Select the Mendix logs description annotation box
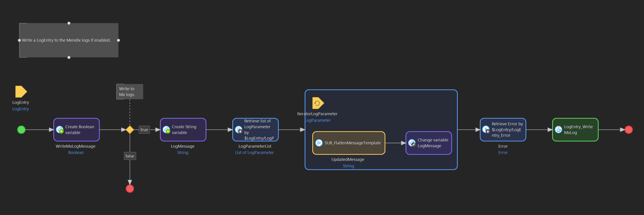This screenshot has width=644, height=215. coord(69,40)
